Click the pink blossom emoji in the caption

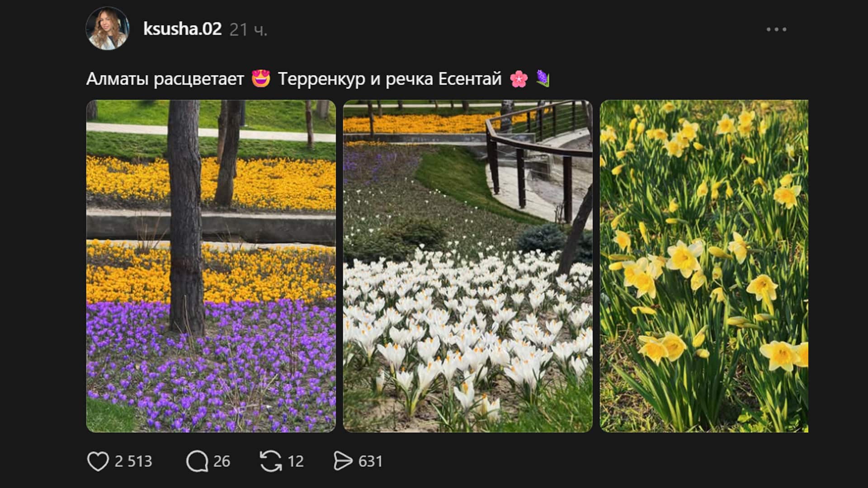click(519, 79)
